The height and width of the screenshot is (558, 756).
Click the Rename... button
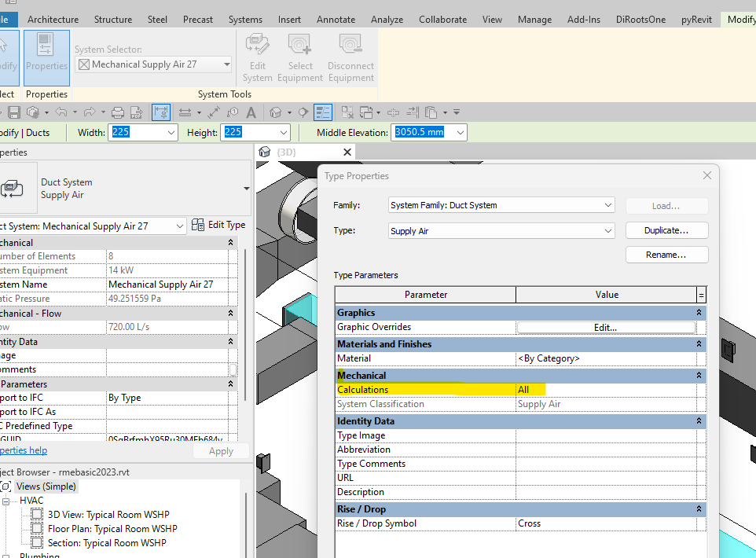pyautogui.click(x=666, y=255)
